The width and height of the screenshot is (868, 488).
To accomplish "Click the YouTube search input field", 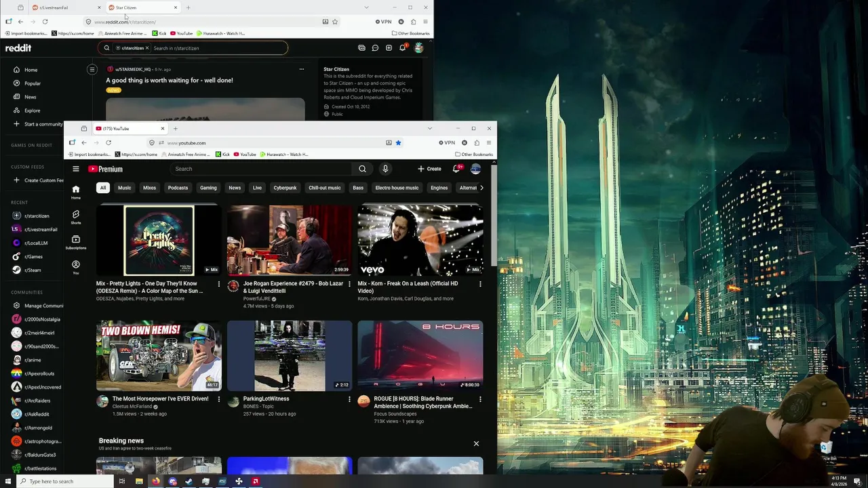I will click(x=260, y=169).
